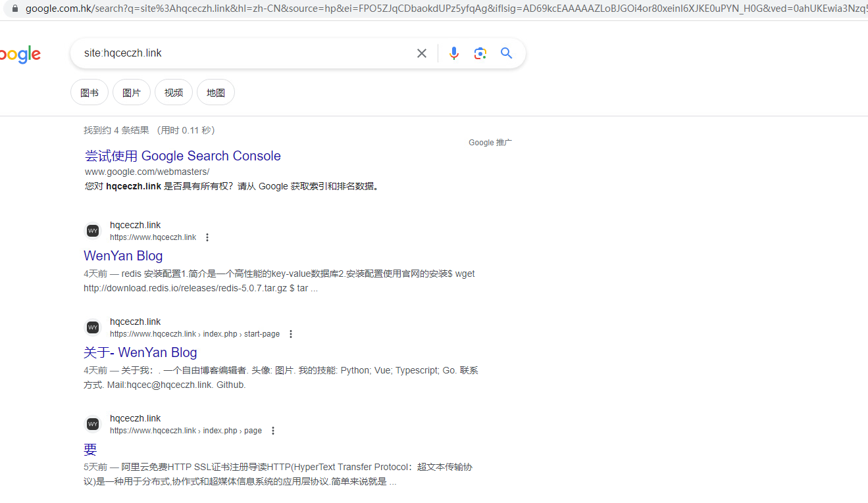Viewport: 868px width, 503px height.
Task: Click the Google logo
Action: point(20,55)
